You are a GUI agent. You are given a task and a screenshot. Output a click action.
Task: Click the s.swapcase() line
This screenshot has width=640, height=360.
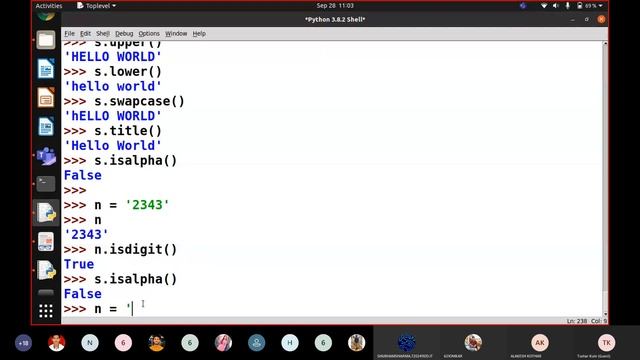[x=124, y=101]
